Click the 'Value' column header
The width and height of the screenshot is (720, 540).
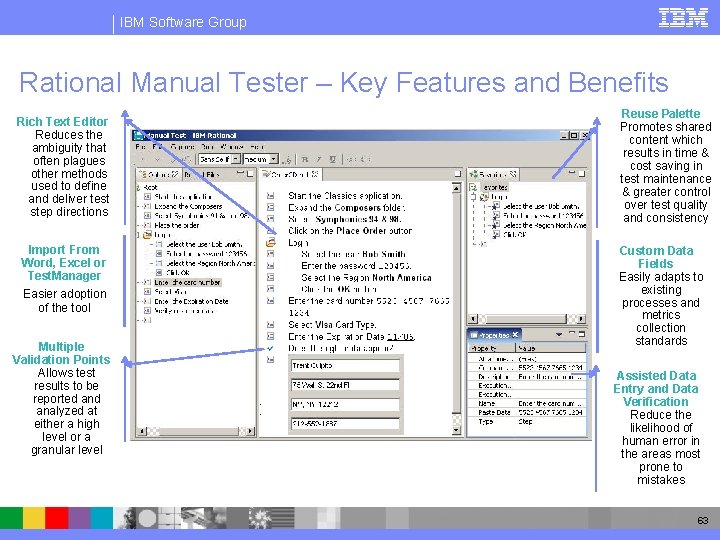tap(551, 349)
